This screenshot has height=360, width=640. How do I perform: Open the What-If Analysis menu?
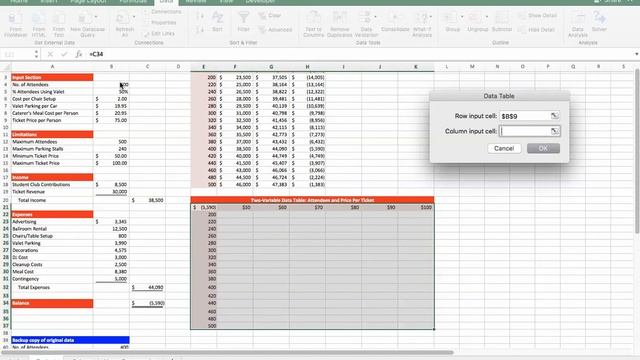click(422, 24)
